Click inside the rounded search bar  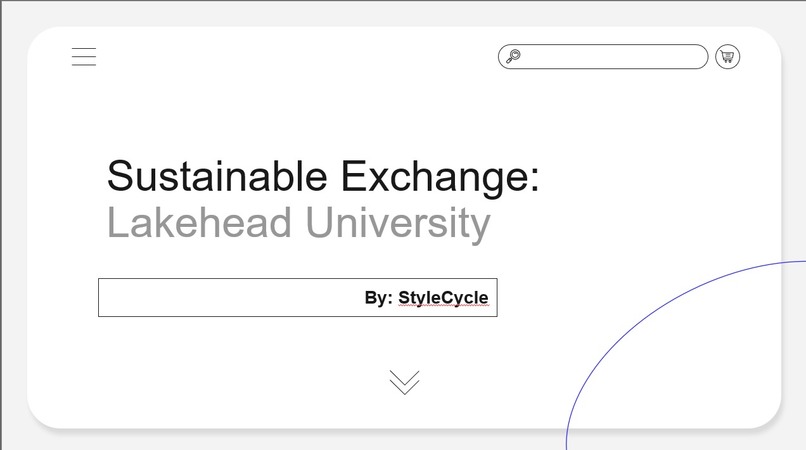tap(603, 57)
